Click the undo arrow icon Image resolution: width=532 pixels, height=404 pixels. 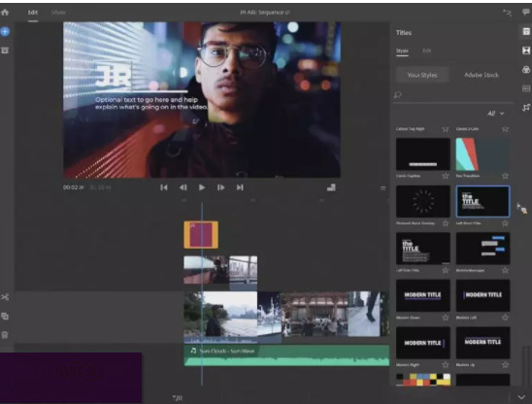[x=507, y=13]
